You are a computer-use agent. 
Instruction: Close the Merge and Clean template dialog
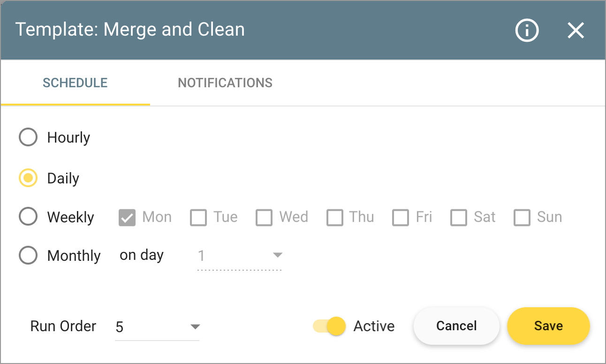click(x=576, y=30)
